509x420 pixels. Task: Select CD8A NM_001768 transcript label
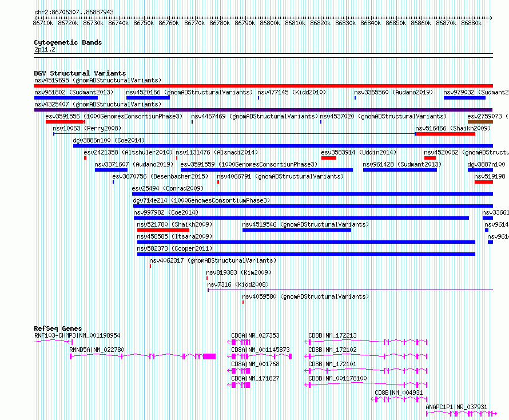coord(255,364)
